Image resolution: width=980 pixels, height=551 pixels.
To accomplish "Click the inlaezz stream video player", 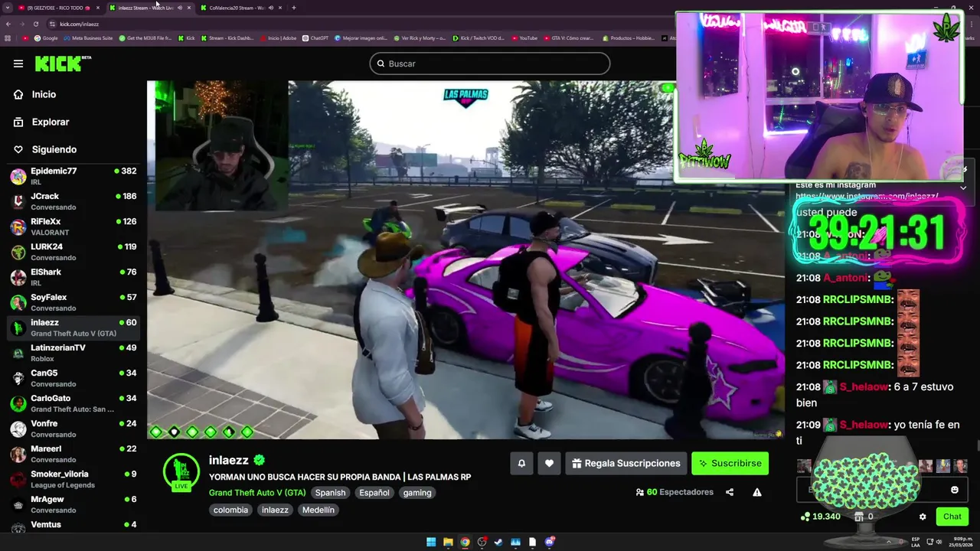I will coord(465,260).
